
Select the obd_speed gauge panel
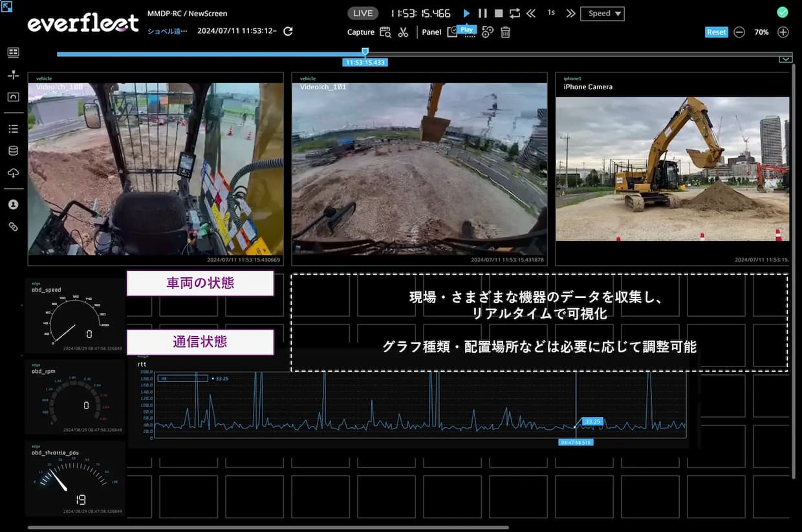(74, 315)
